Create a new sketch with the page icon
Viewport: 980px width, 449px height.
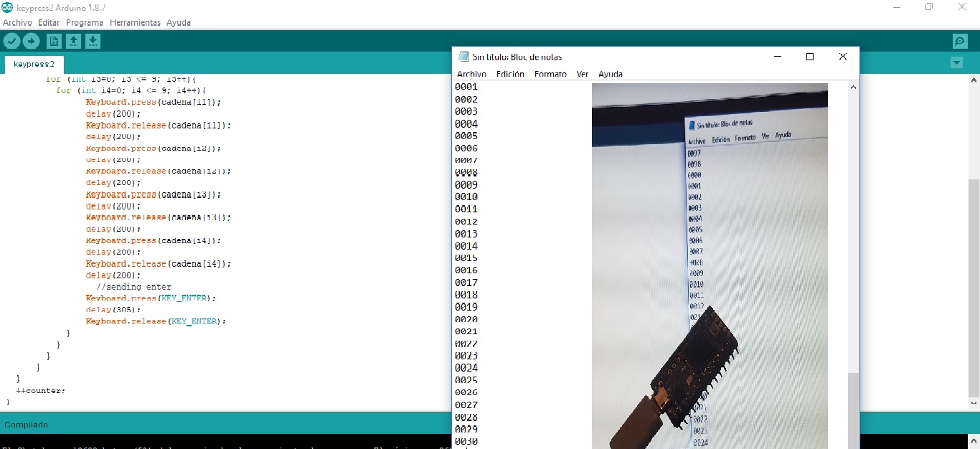53,42
